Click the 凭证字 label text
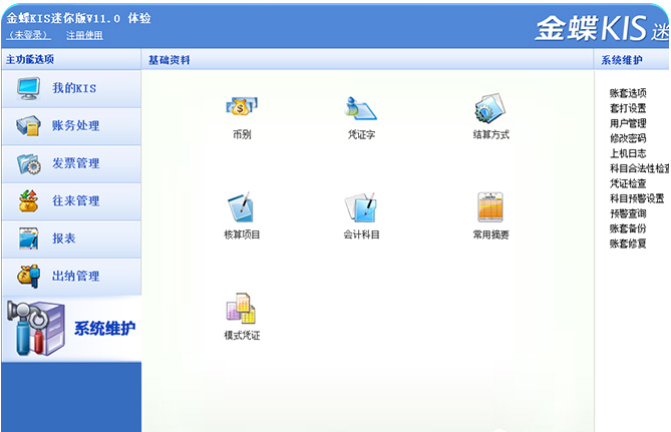This screenshot has height=432, width=671. point(361,135)
